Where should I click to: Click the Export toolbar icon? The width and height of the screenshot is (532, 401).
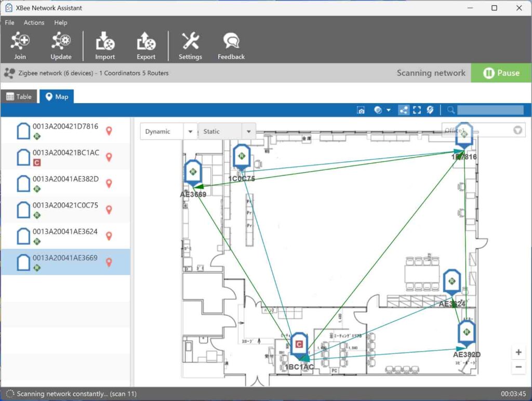146,46
